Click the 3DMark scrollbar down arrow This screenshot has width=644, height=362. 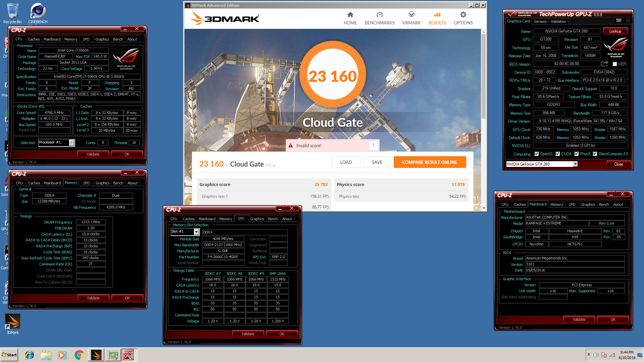point(483,208)
